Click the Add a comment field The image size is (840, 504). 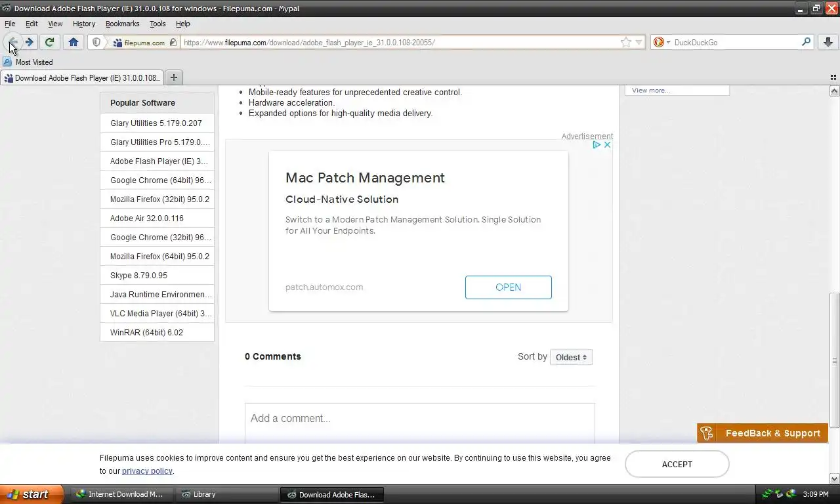[x=420, y=423]
